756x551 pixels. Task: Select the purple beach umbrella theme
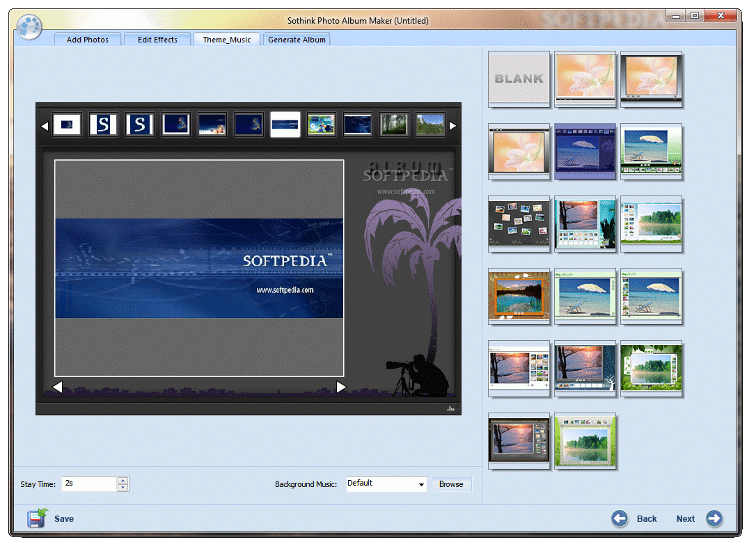click(585, 151)
